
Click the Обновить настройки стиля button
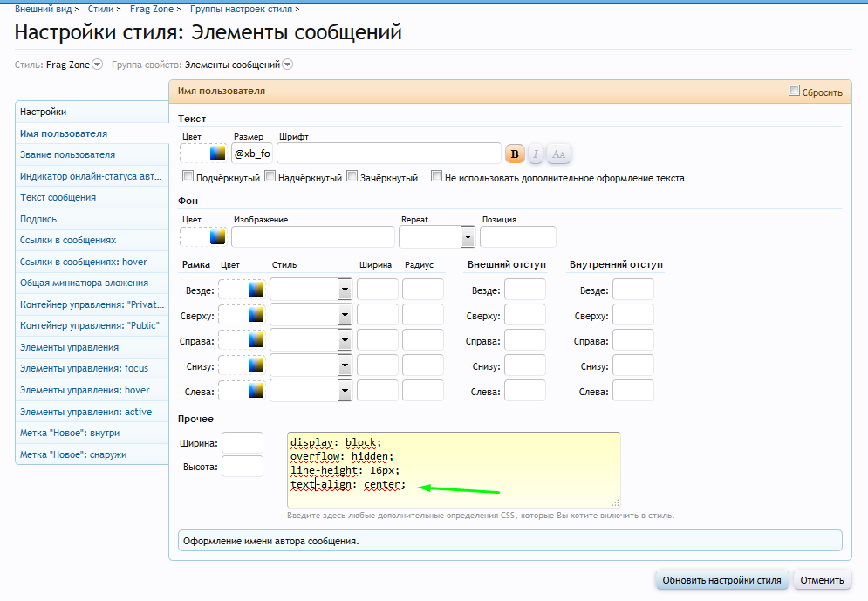point(721,580)
